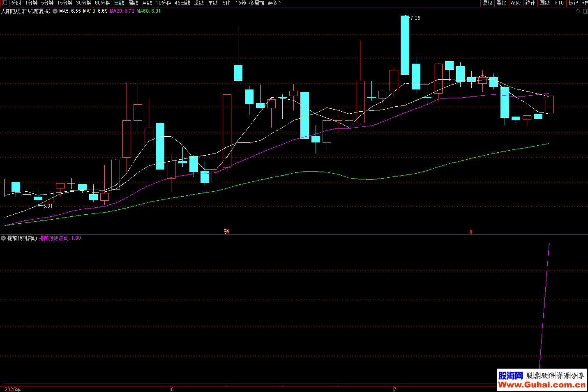Click the 标记 mark button
The image size is (588, 392).
tap(574, 3)
